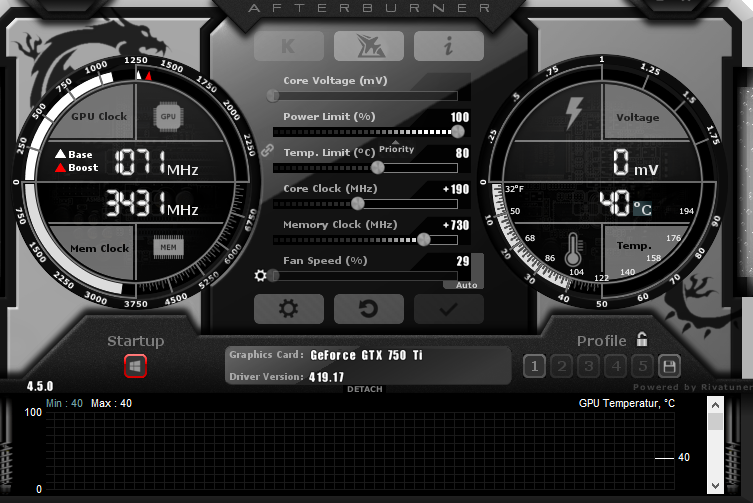Viewport: 753px width, 503px height.
Task: Click the GPU Temperatur, °C graph label
Action: 627,403
